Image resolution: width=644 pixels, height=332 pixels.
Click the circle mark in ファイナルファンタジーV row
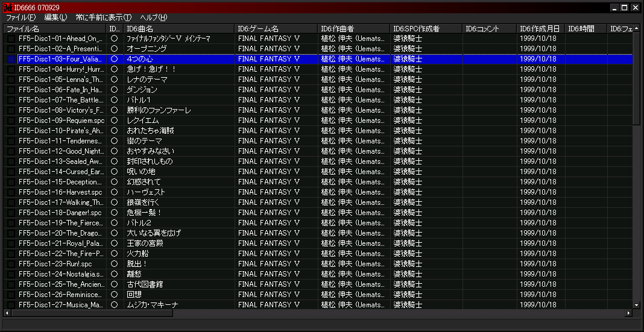pyautogui.click(x=115, y=39)
